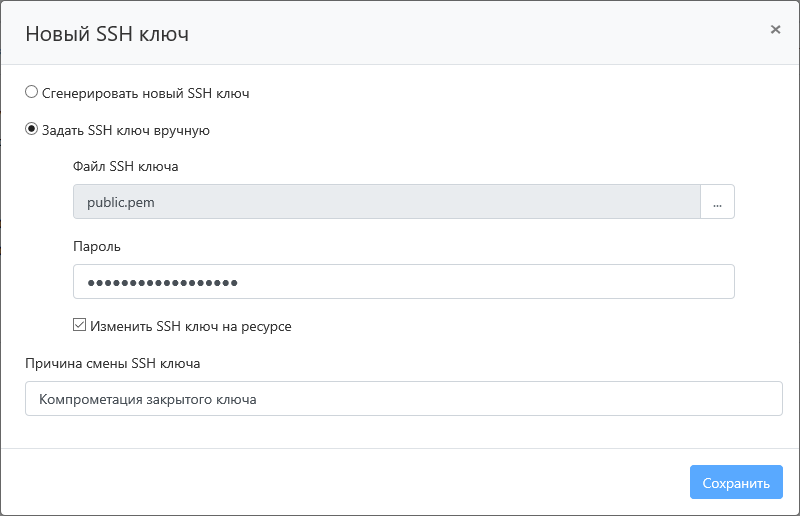Select the Сгенерировать новый SSH ключ radio button
The height and width of the screenshot is (516, 800).
[x=32, y=93]
